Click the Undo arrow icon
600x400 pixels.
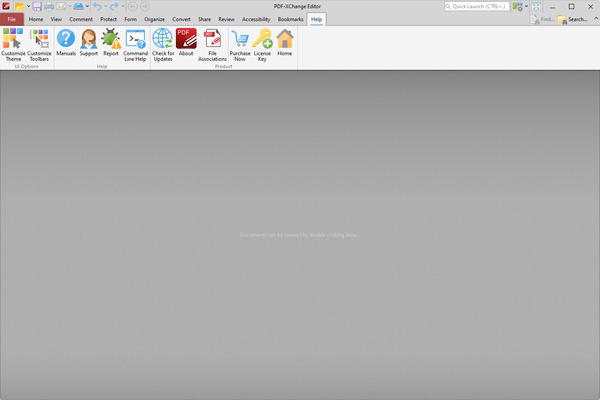point(98,6)
